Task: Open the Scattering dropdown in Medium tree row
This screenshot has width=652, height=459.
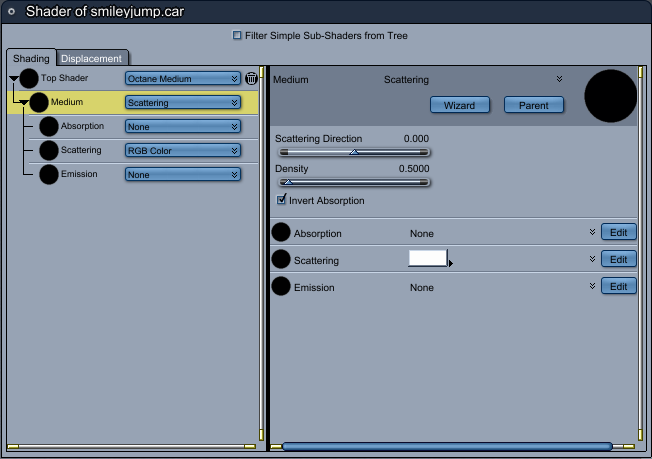Action: coord(183,103)
